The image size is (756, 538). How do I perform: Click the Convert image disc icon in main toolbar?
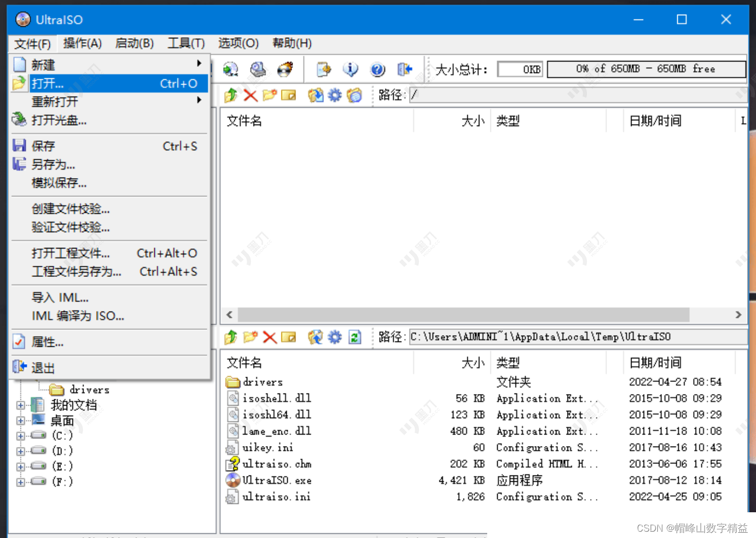tap(230, 69)
